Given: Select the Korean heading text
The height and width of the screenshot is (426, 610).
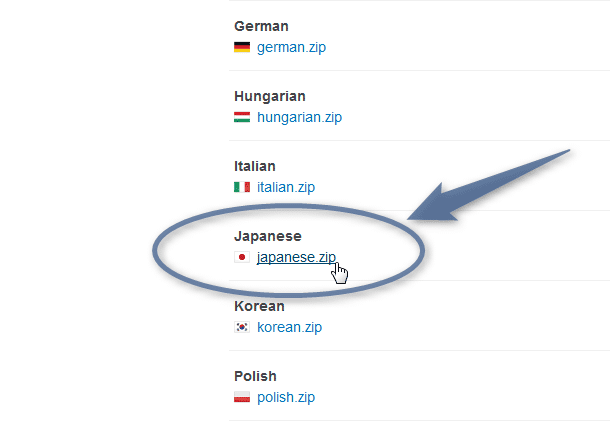Looking at the screenshot, I should coord(259,306).
